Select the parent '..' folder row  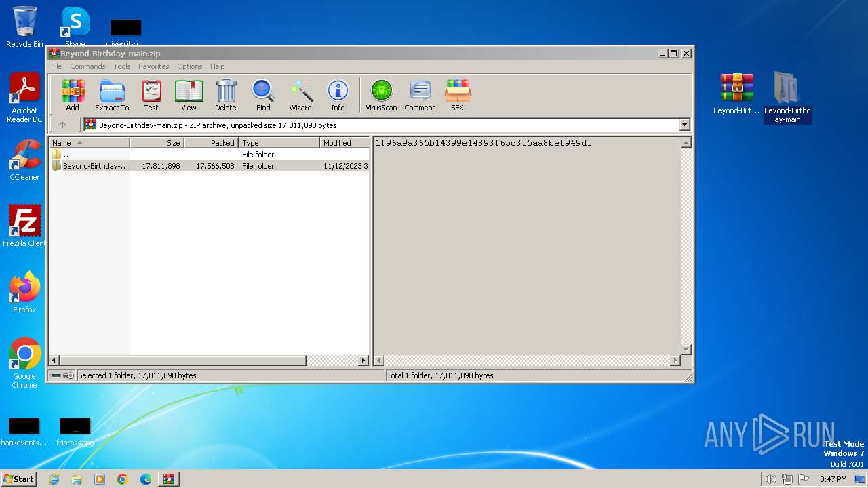pyautogui.click(x=209, y=155)
